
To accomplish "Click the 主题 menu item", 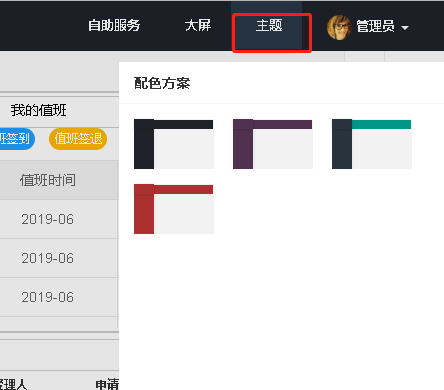I will 269,25.
